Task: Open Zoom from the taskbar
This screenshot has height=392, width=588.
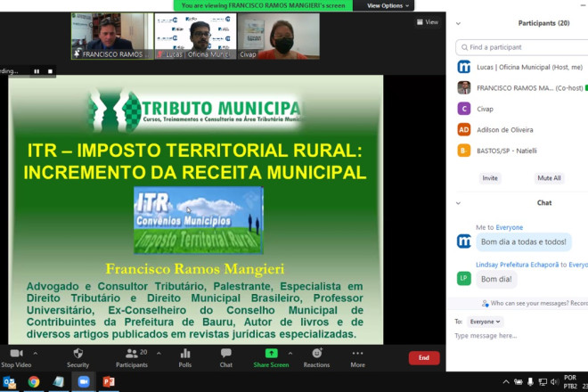Action: point(84,382)
